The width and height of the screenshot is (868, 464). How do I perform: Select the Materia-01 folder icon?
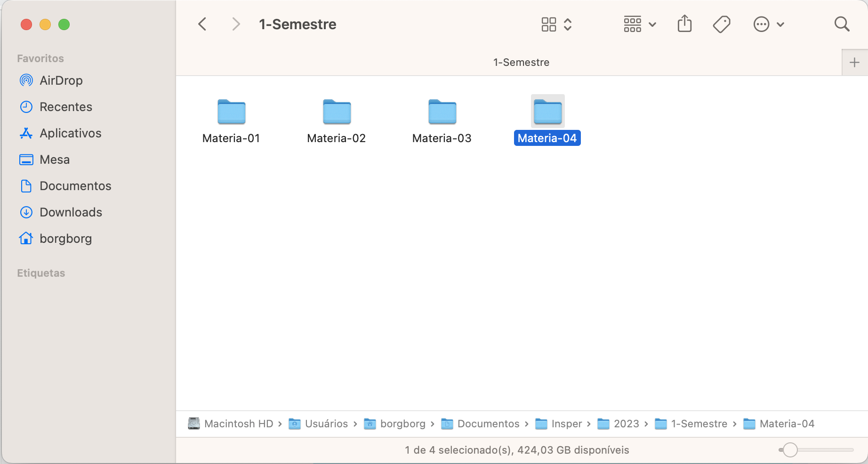coord(231,112)
